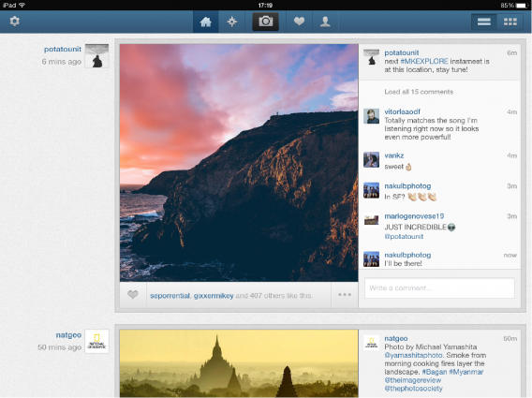Image resolution: width=532 pixels, height=398 pixels.
Task: Open vitorlaaodf's profile name
Action: (402, 111)
